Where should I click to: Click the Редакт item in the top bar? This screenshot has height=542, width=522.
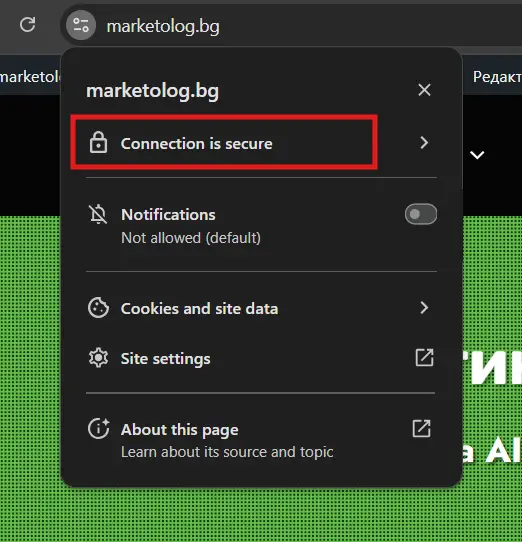click(x=497, y=77)
